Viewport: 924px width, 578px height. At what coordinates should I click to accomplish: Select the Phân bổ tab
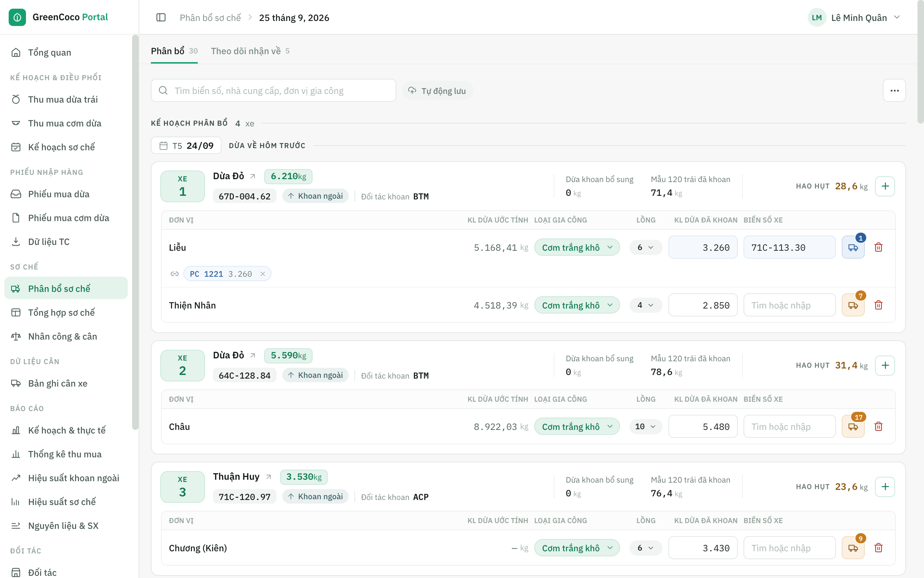point(174,51)
